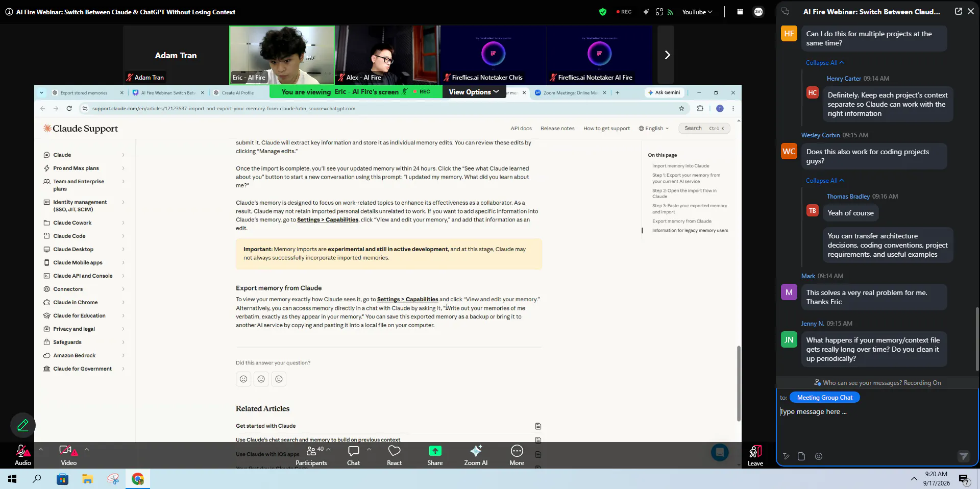Screen dimensions: 980x489
Task: Expand the Claude Cowork category
Action: pyautogui.click(x=84, y=223)
